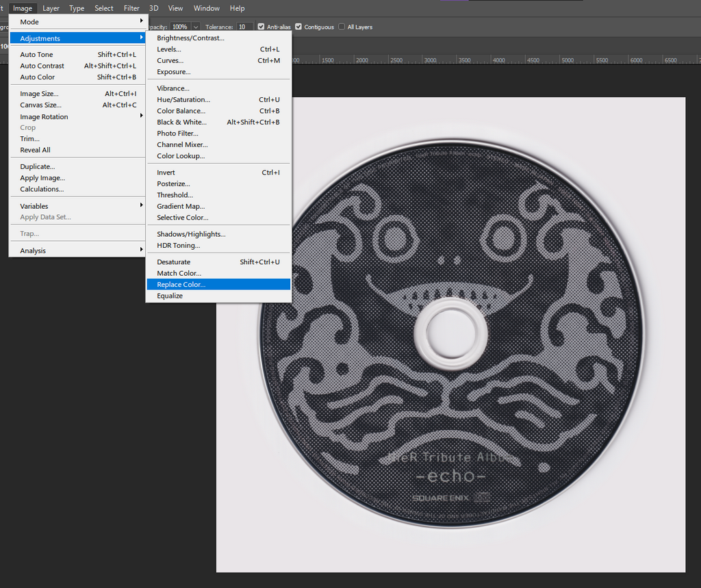Expand the Mode submenu
The height and width of the screenshot is (588, 701).
(29, 22)
